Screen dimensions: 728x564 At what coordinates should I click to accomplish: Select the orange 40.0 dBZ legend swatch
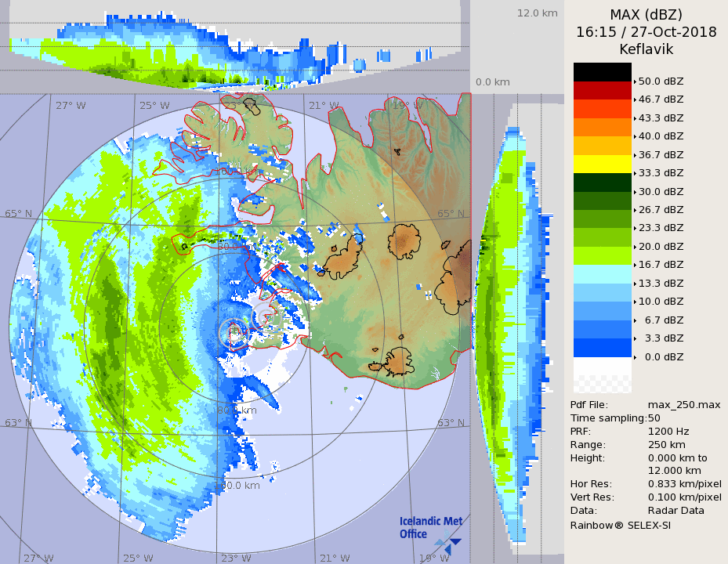pos(602,127)
